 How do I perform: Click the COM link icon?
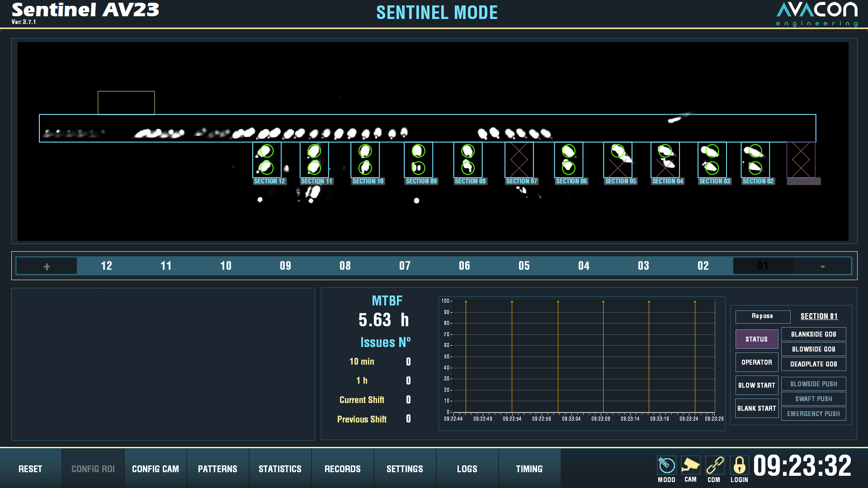click(715, 466)
